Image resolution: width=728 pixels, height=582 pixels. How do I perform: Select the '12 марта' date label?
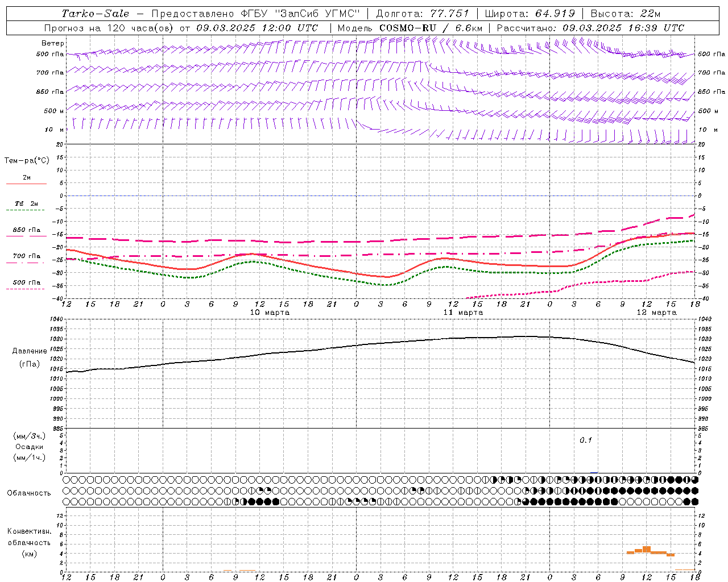click(656, 312)
